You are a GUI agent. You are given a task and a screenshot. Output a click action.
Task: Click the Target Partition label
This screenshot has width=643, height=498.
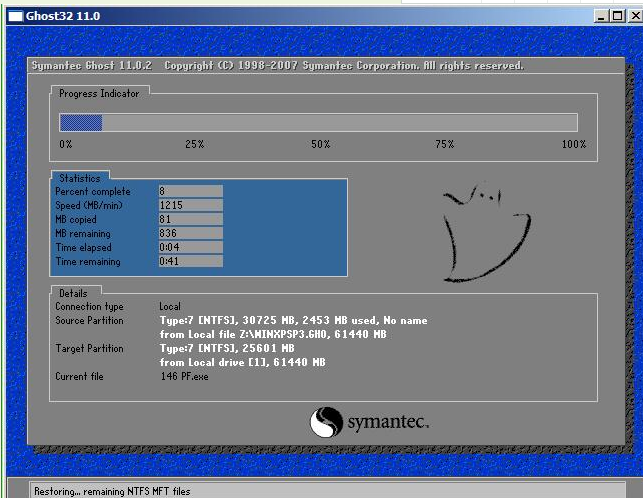click(x=89, y=348)
